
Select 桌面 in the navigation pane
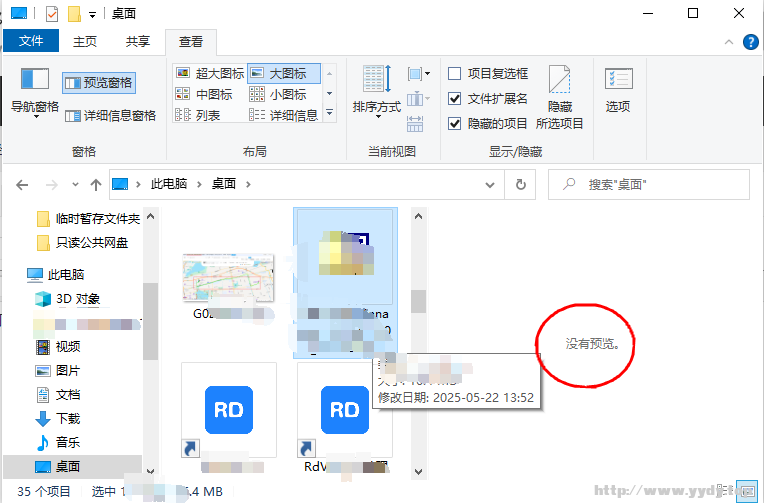[x=73, y=466]
